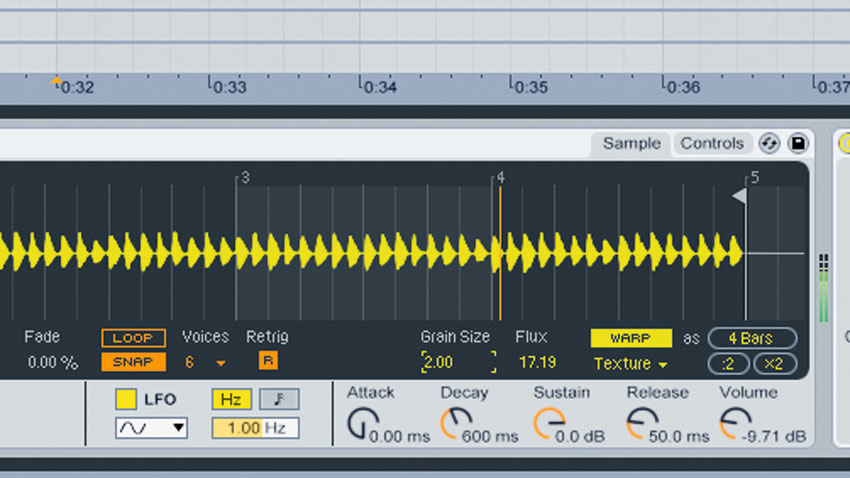The width and height of the screenshot is (850, 478).
Task: Click the Release 50.0 ms value
Action: pyautogui.click(x=679, y=436)
